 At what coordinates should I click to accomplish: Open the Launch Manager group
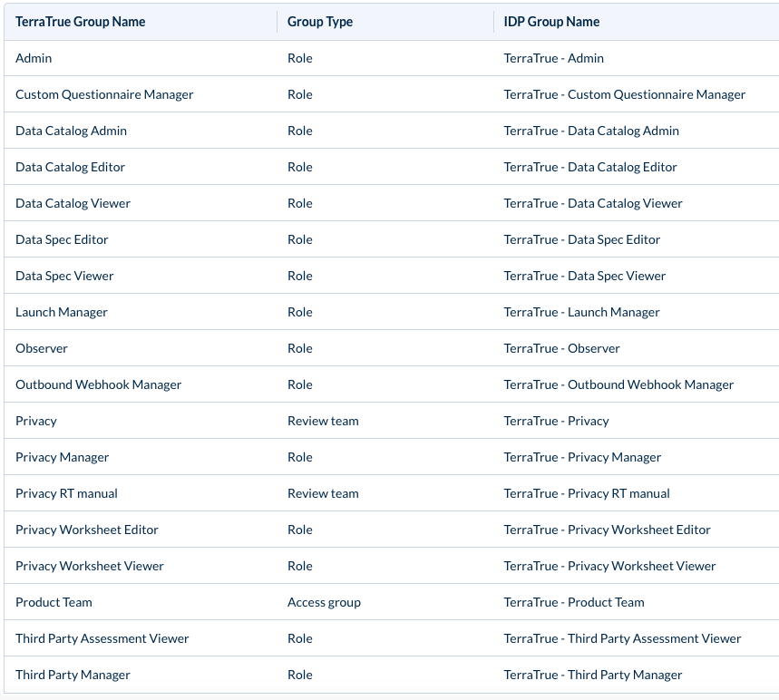coord(62,312)
